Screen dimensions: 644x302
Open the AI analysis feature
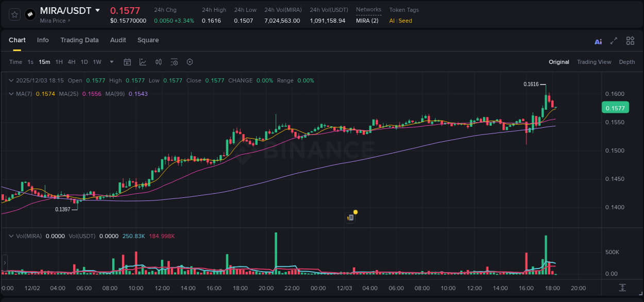[x=598, y=40]
